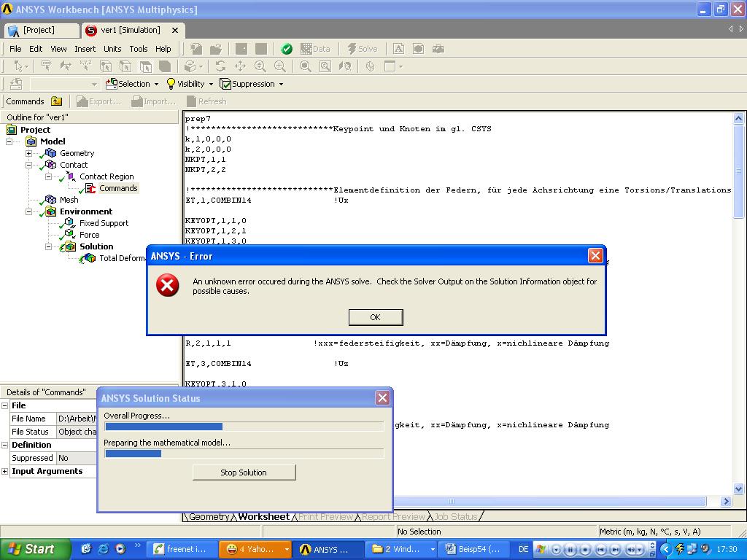The image size is (747, 560).
Task: Click the label pointer toolbar icon
Action: (x=46, y=66)
